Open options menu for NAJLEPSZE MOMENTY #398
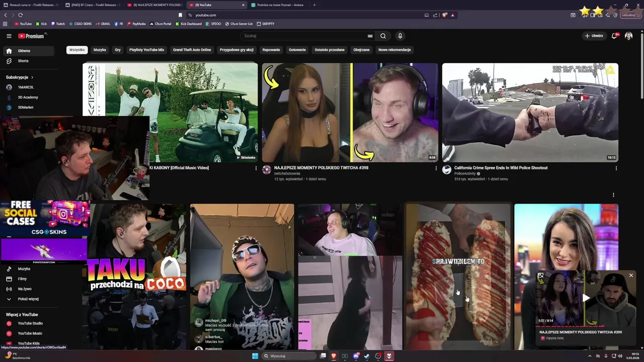The image size is (644, 362). point(436,168)
